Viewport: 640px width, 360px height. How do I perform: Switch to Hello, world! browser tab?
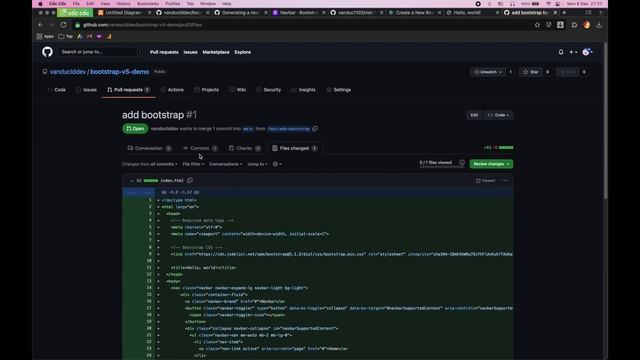pos(472,13)
